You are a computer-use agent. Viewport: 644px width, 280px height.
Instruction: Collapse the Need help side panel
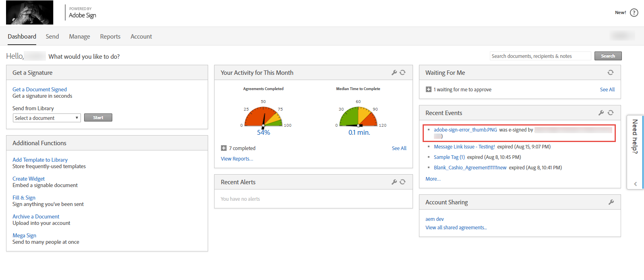click(636, 184)
